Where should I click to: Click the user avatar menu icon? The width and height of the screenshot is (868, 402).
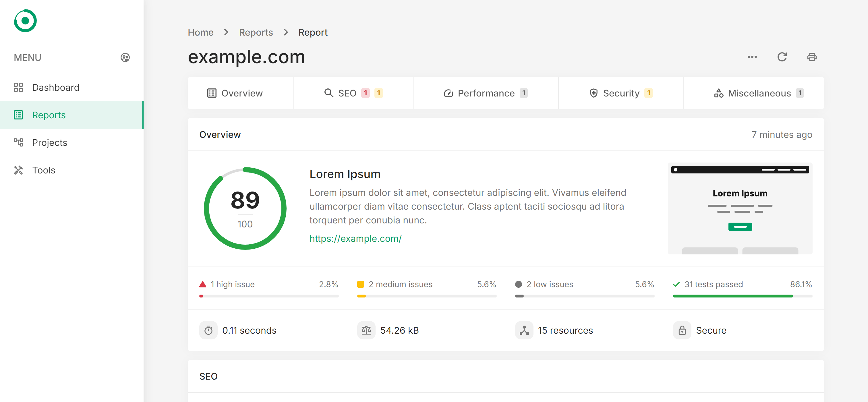pos(125,58)
